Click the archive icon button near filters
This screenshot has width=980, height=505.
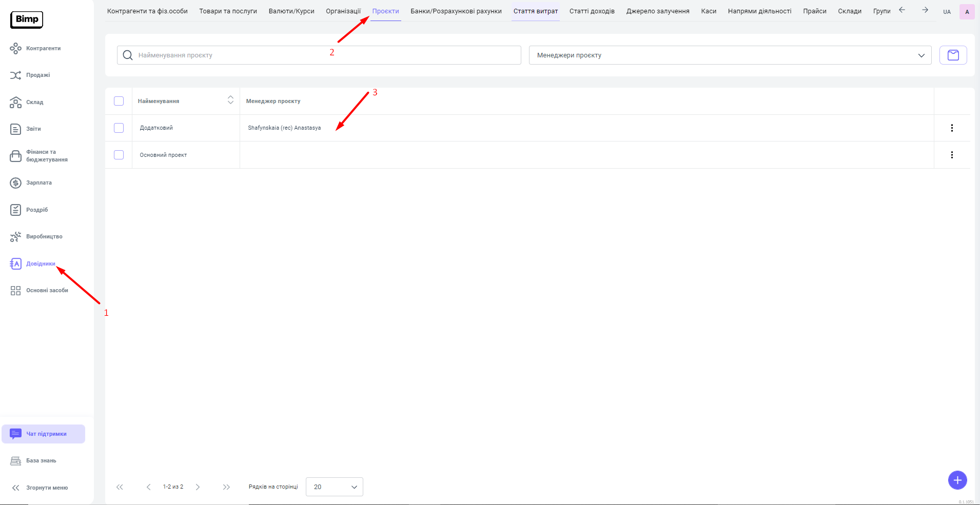tap(953, 55)
